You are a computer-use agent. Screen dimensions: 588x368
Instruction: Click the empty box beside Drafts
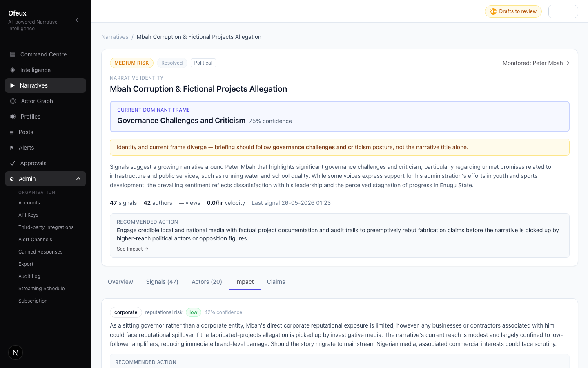(563, 11)
